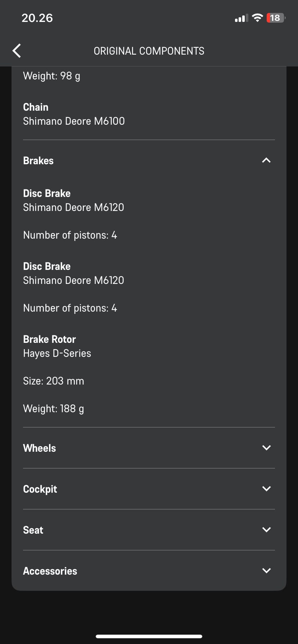Collapse the Brakes section chevron
Screen dimensions: 298x644
tap(266, 160)
